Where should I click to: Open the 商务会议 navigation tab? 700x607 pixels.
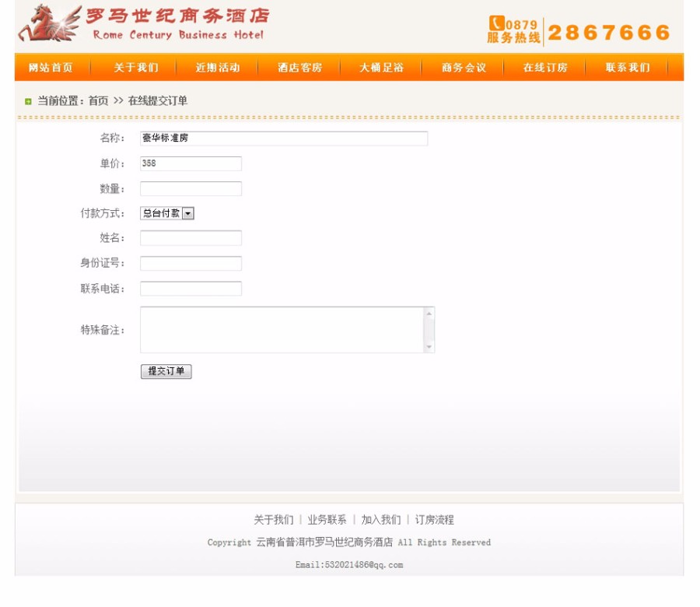[464, 68]
